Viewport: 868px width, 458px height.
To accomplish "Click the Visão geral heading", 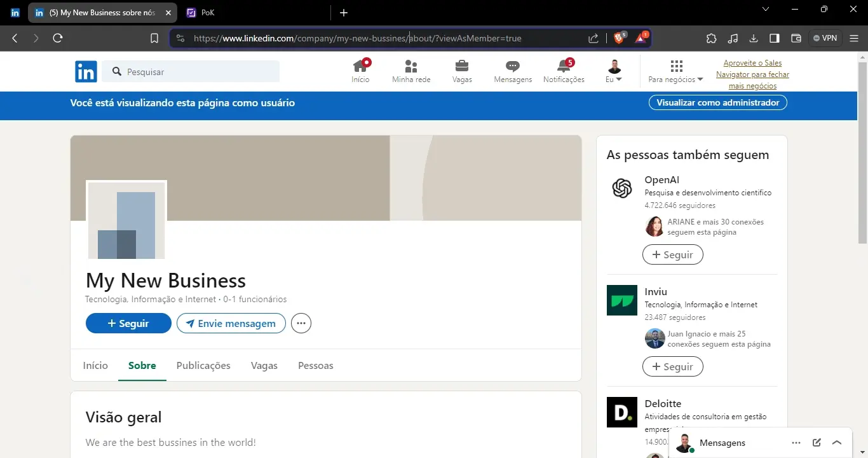I will coord(124,417).
